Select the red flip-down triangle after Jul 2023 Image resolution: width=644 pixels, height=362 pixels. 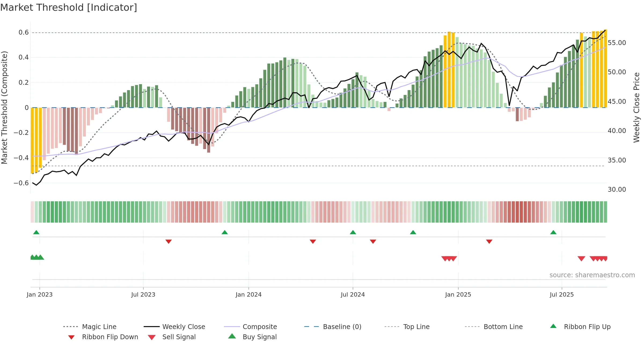point(169,242)
